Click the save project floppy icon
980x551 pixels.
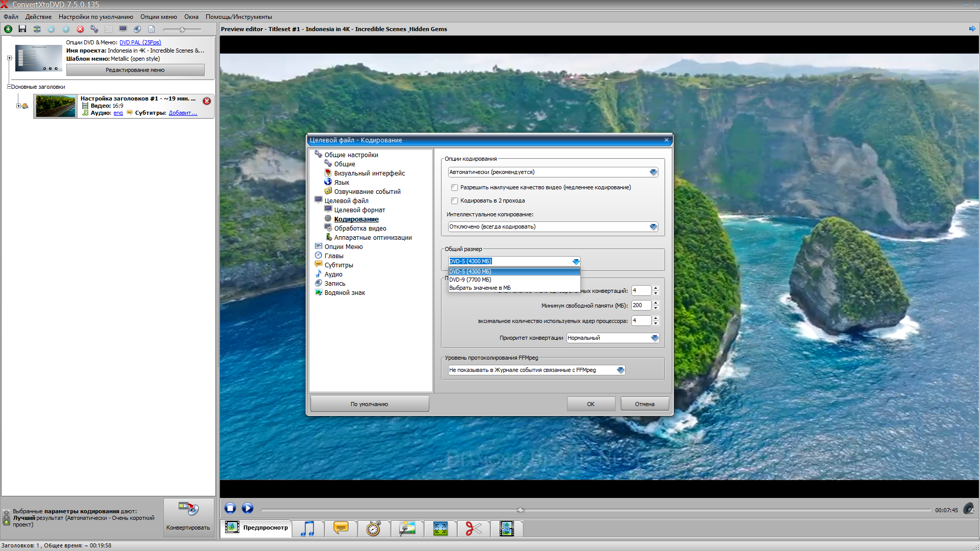[22, 29]
